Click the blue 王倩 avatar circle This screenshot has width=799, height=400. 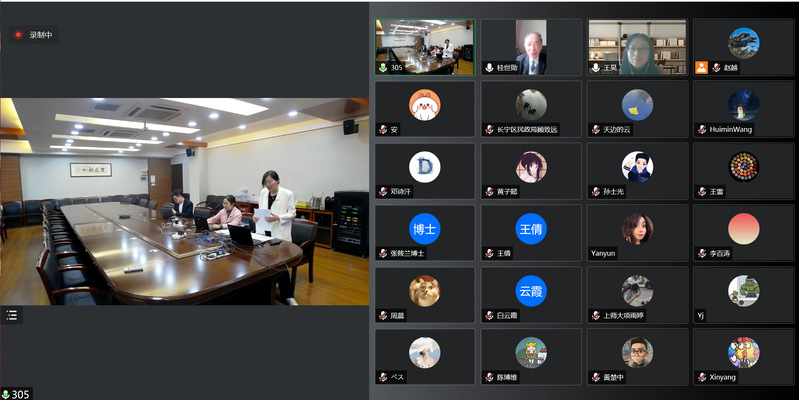[531, 228]
